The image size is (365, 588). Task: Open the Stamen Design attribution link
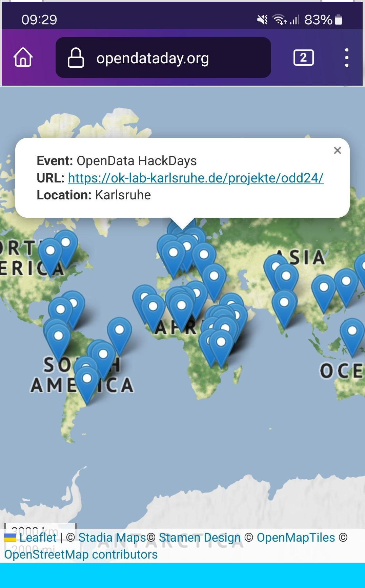coord(200,538)
